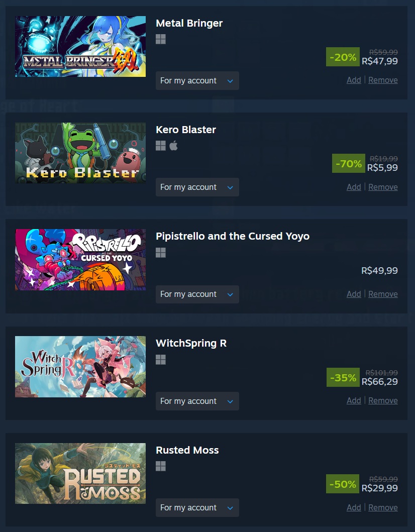415x532 pixels.
Task: Open the Metal Bringer 'For my account' dropdown
Action: 197,81
